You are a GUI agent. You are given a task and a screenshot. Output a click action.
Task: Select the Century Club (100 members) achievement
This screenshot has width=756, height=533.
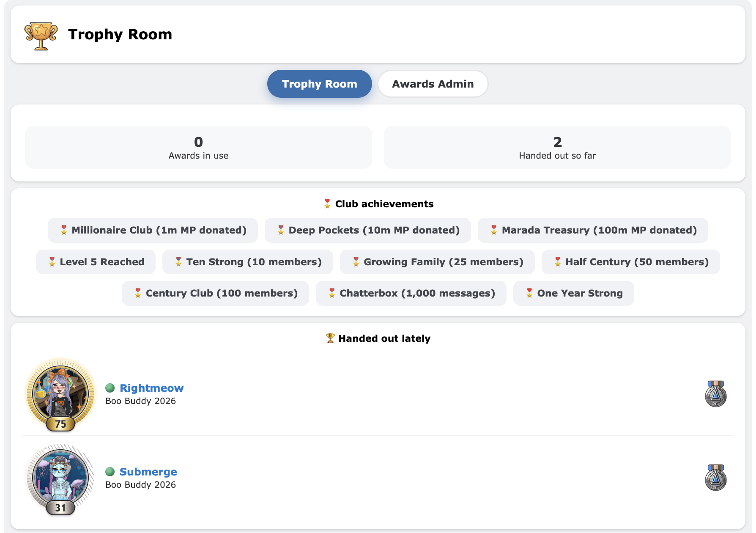(215, 293)
